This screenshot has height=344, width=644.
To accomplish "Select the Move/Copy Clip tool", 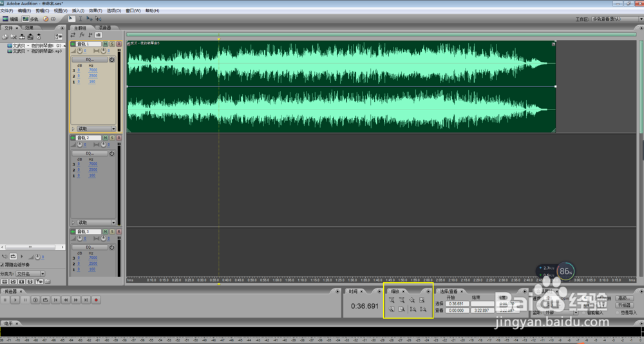I will pos(90,19).
